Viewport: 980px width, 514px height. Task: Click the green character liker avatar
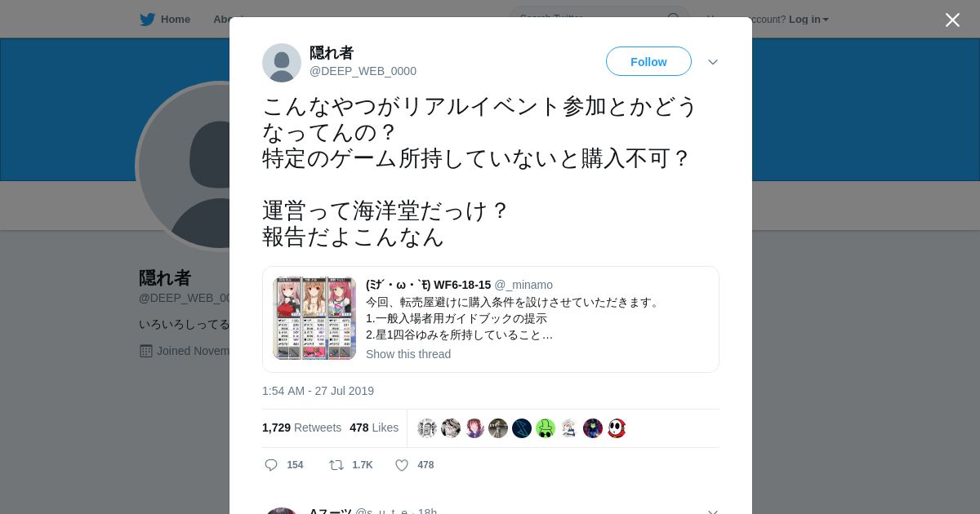[546, 428]
